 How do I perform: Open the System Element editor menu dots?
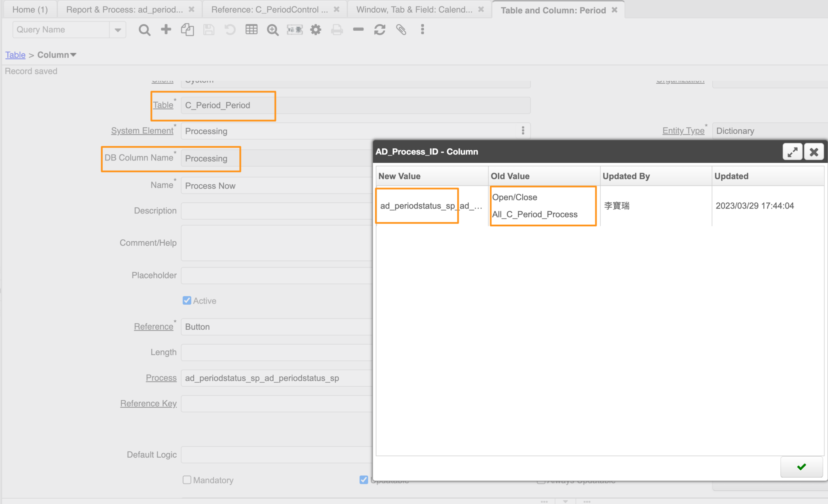point(524,131)
